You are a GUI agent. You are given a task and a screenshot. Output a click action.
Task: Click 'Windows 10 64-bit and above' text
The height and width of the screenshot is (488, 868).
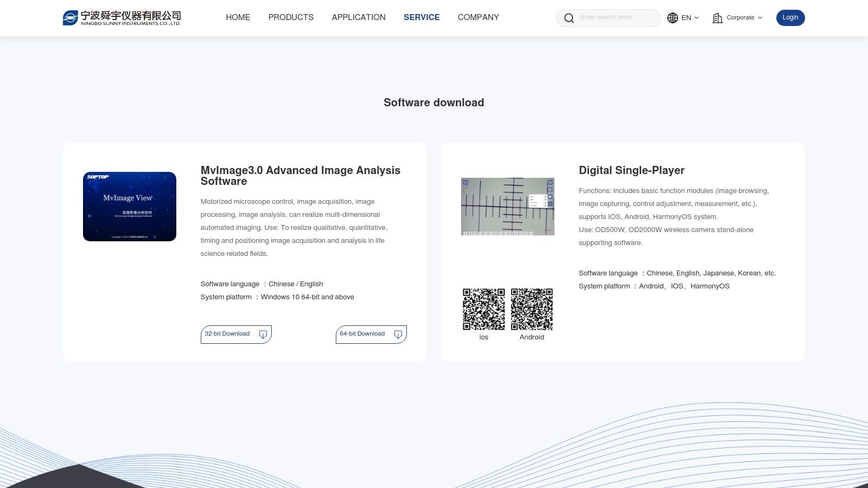point(307,297)
